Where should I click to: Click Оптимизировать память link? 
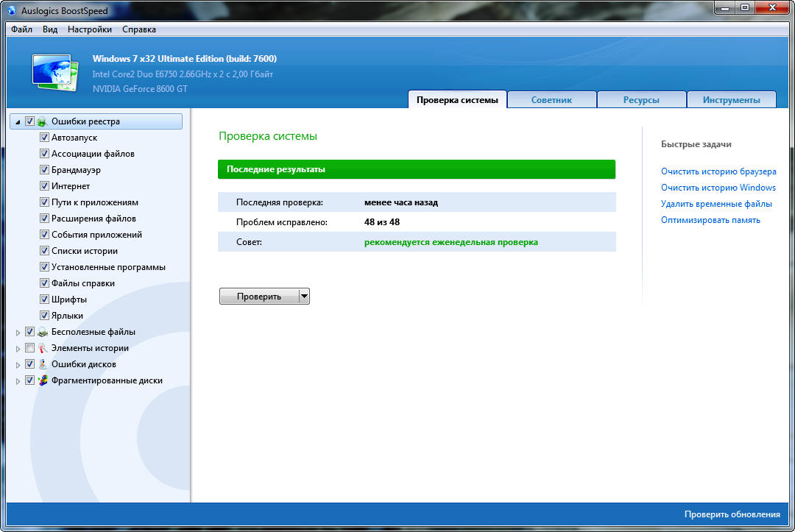click(x=710, y=220)
